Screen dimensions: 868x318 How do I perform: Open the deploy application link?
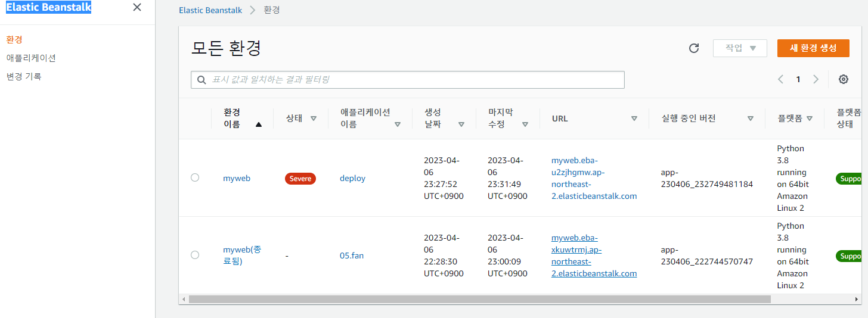click(x=352, y=178)
